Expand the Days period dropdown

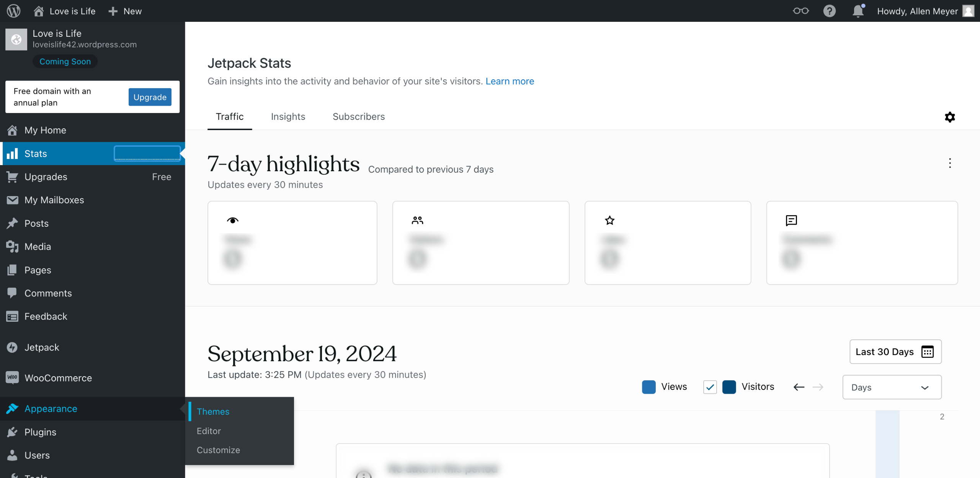tap(892, 387)
